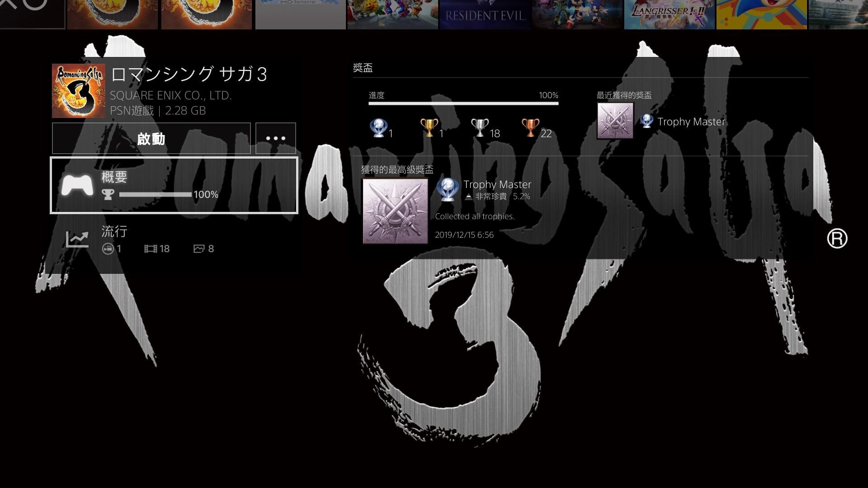Click the screenshots count icon showing 8
The height and width of the screenshot is (488, 868).
pos(199,249)
